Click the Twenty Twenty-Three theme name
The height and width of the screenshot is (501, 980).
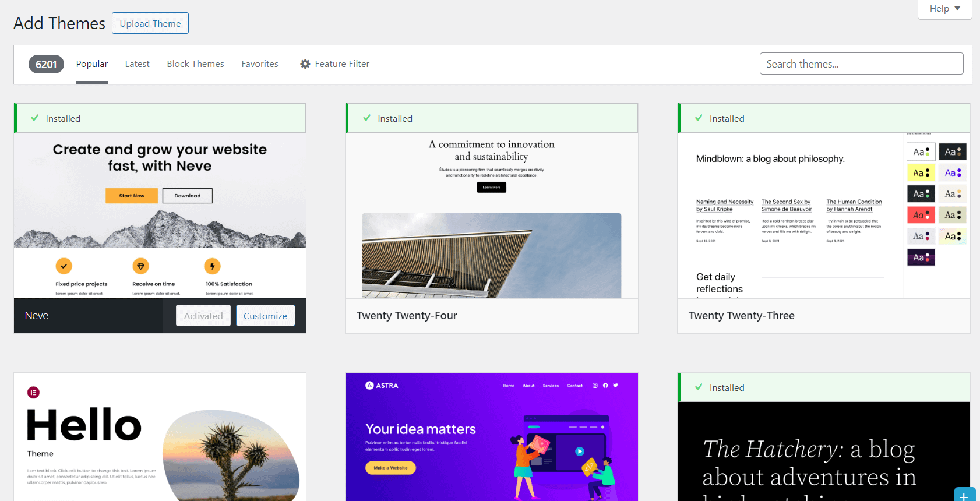pyautogui.click(x=742, y=316)
